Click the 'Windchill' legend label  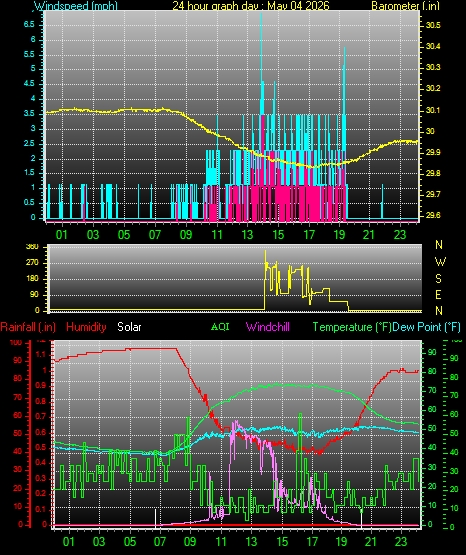[x=268, y=326]
